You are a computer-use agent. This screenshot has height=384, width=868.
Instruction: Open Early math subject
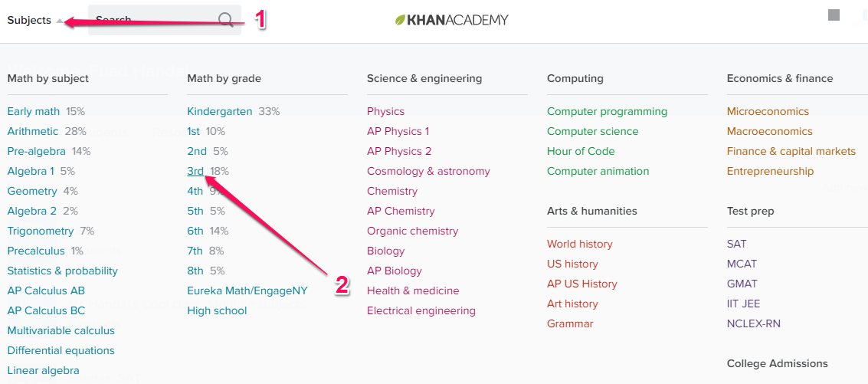[x=33, y=111]
